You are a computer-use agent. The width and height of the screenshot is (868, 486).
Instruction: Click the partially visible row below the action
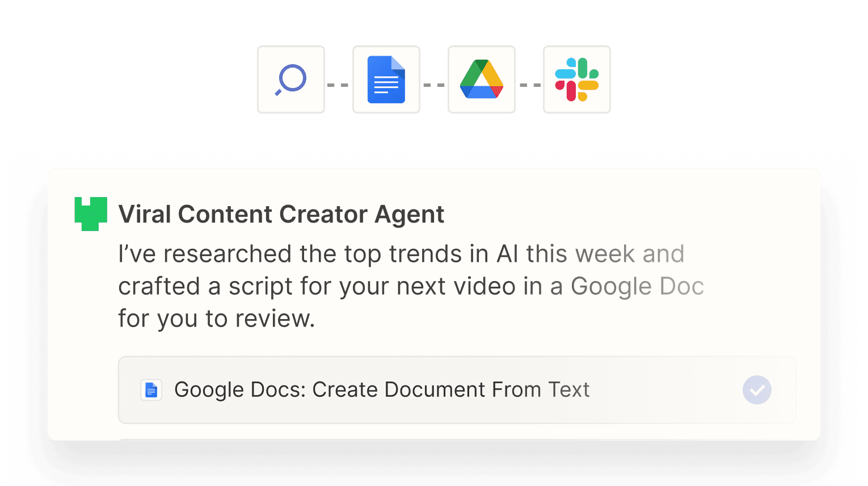click(457, 439)
